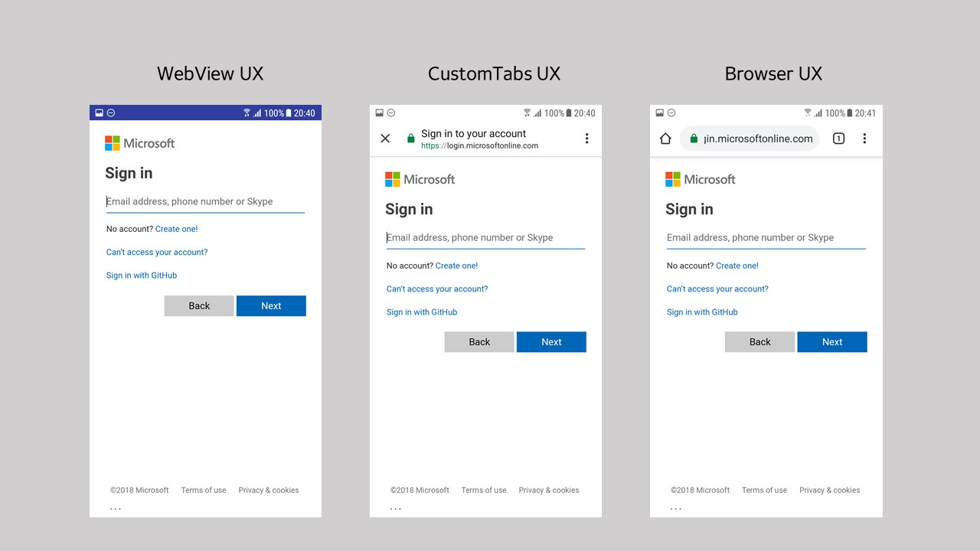Tap the Browser UX do-not-disturb status icon
The image size is (980, 551).
[671, 113]
